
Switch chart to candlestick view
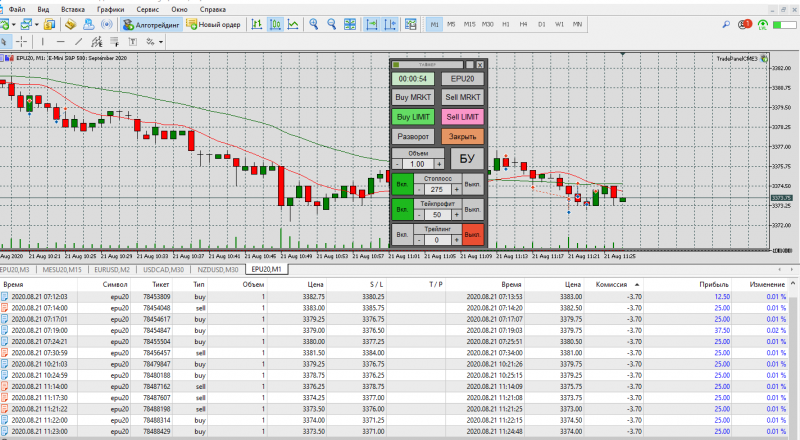click(275, 24)
